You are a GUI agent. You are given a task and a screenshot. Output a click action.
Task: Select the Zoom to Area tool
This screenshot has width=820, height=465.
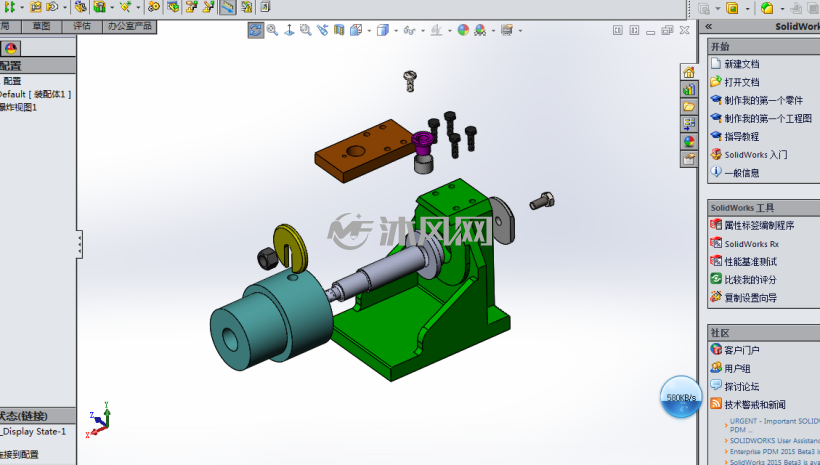[x=306, y=30]
